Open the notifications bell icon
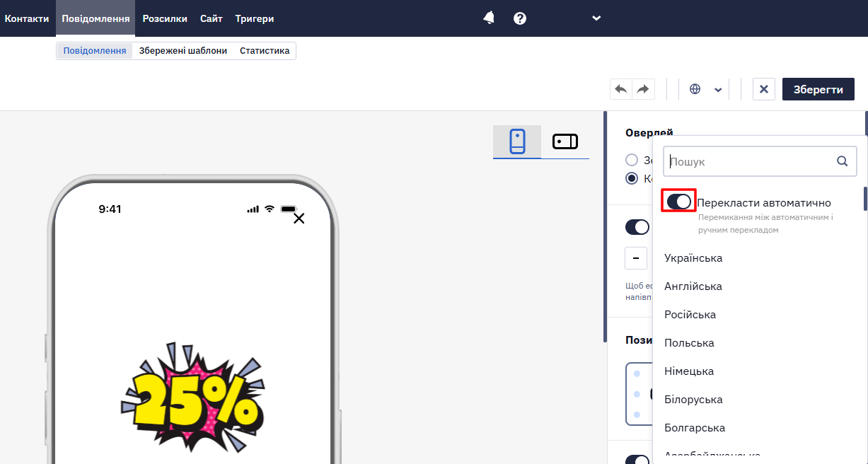868x464 pixels. (489, 18)
